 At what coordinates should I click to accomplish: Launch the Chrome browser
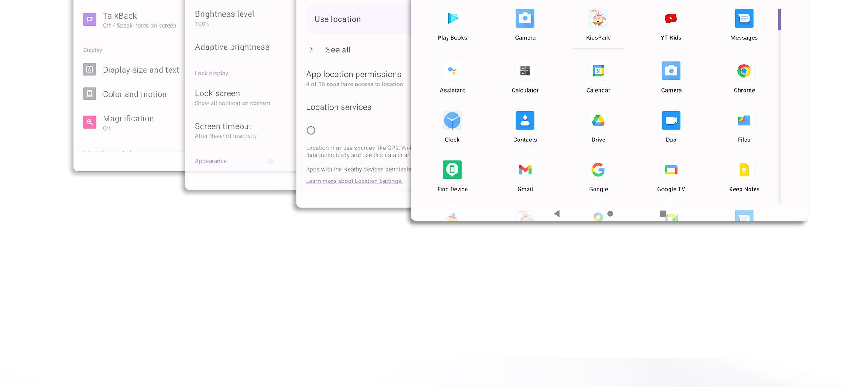pos(744,71)
